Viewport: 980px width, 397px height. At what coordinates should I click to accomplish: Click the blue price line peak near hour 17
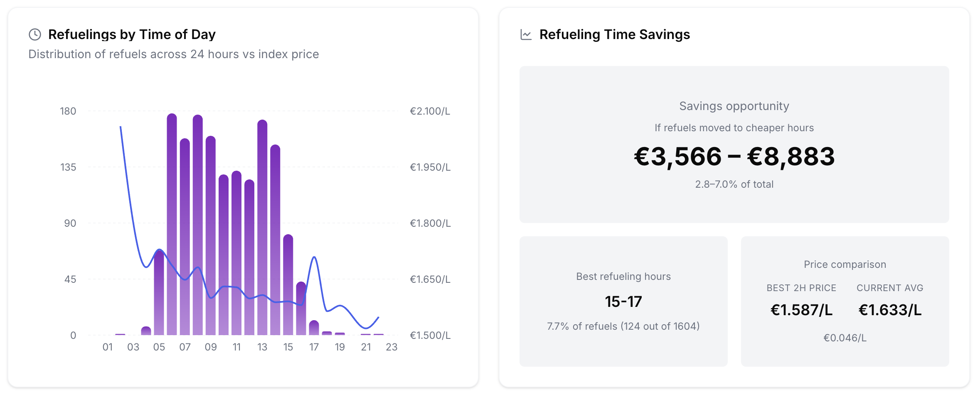pos(314,257)
